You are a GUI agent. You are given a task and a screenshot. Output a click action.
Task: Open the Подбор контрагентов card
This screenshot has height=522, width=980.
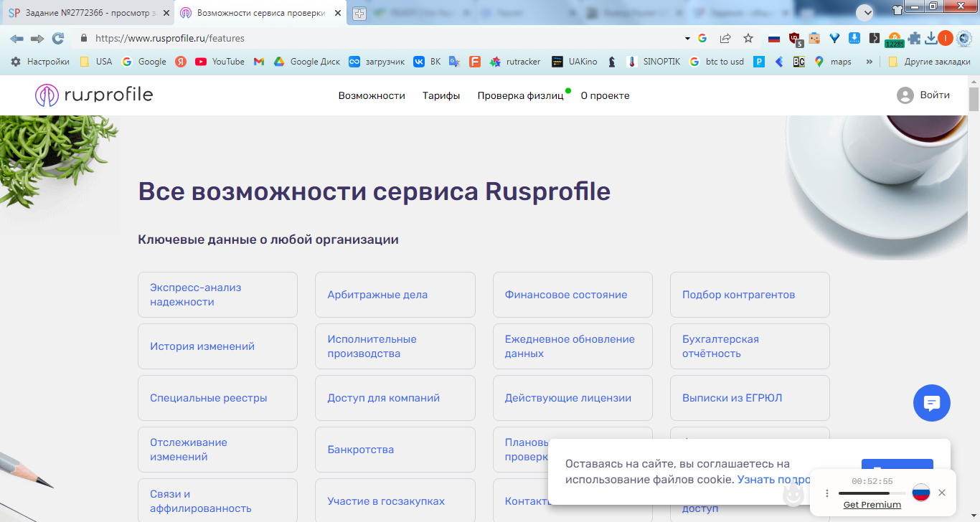click(750, 295)
